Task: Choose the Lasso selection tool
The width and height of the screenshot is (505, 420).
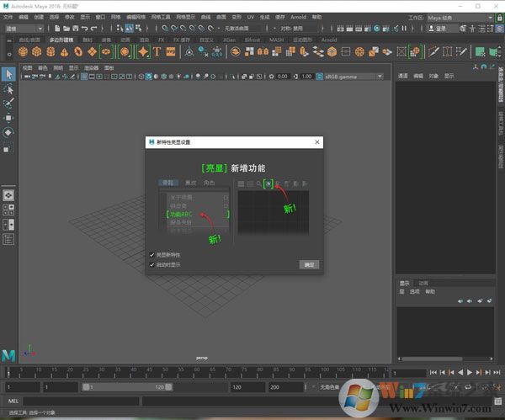Action: coord(8,88)
